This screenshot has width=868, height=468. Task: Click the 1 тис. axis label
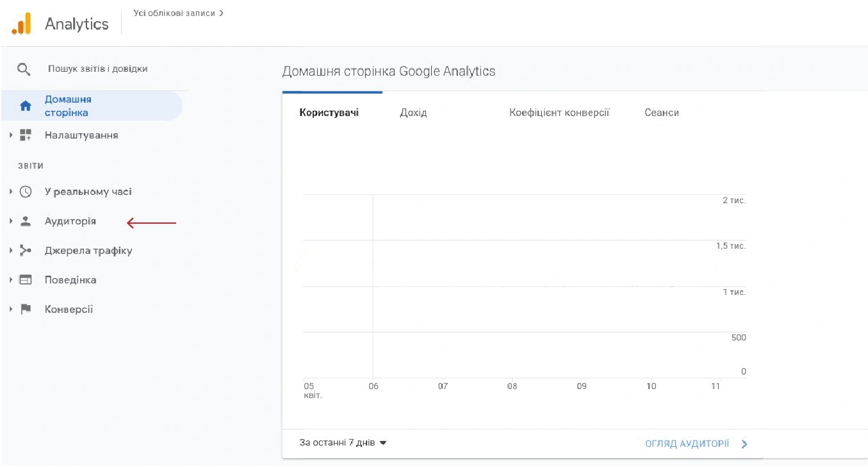point(734,292)
